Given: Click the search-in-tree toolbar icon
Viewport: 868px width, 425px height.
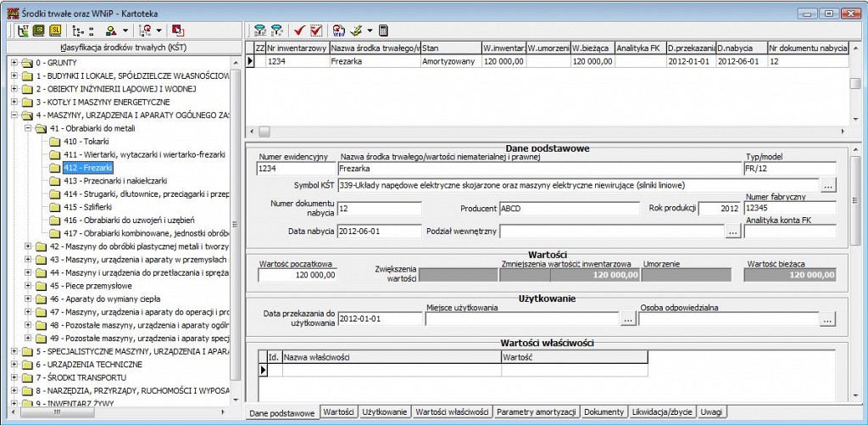Looking at the screenshot, I should 147,30.
